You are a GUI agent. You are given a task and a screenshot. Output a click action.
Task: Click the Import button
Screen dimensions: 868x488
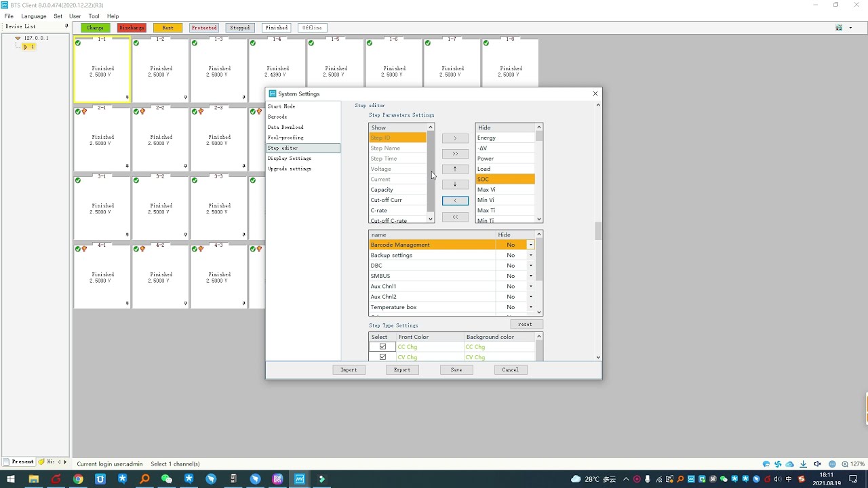pyautogui.click(x=349, y=370)
